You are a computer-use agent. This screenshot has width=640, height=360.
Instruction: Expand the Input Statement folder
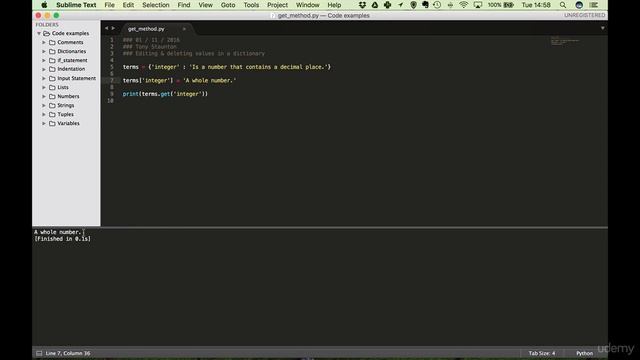click(44, 78)
